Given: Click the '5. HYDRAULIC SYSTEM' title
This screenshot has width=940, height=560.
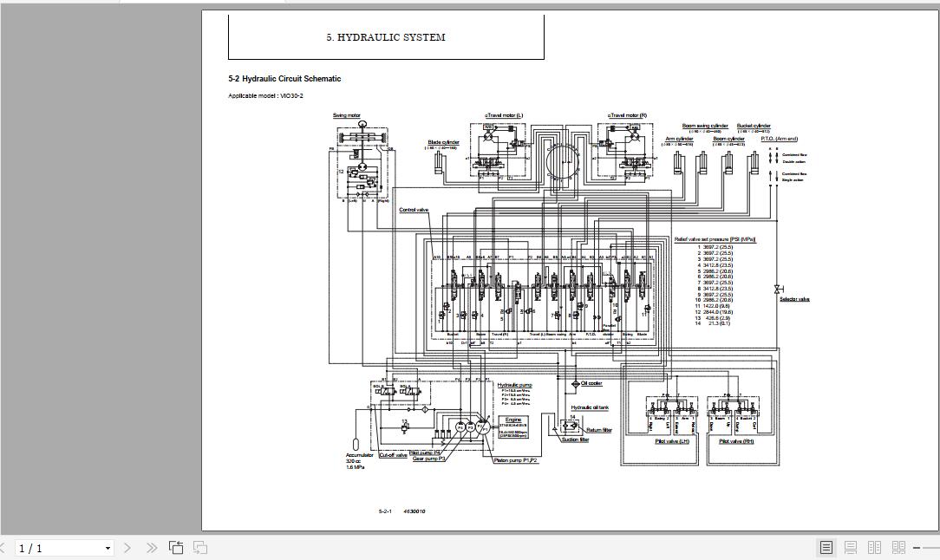Looking at the screenshot, I should point(386,37).
